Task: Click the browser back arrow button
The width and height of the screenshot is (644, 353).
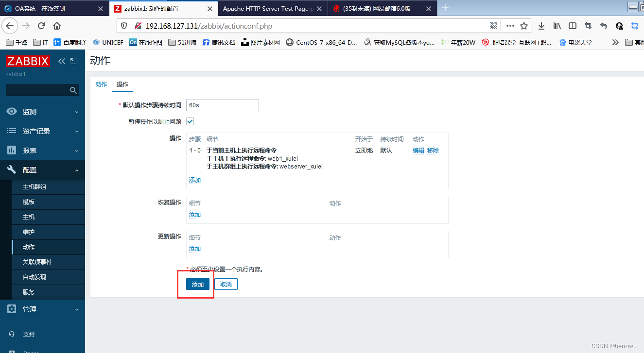Action: click(x=10, y=26)
